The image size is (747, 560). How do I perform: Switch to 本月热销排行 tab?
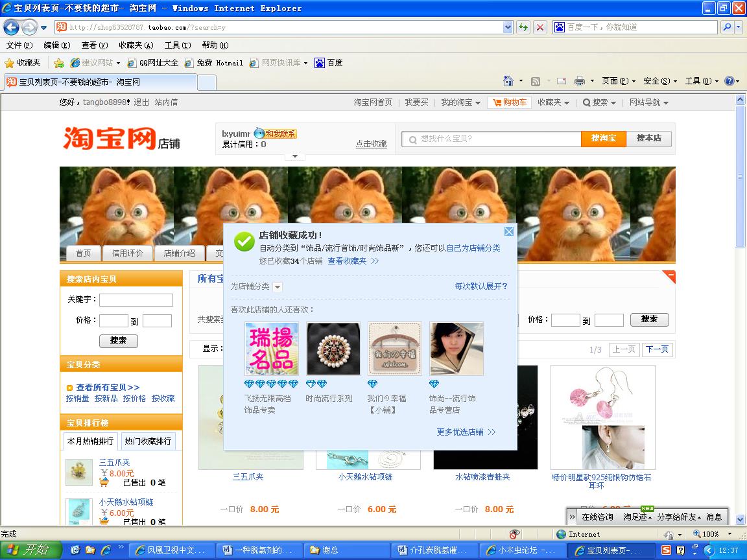coord(91,441)
